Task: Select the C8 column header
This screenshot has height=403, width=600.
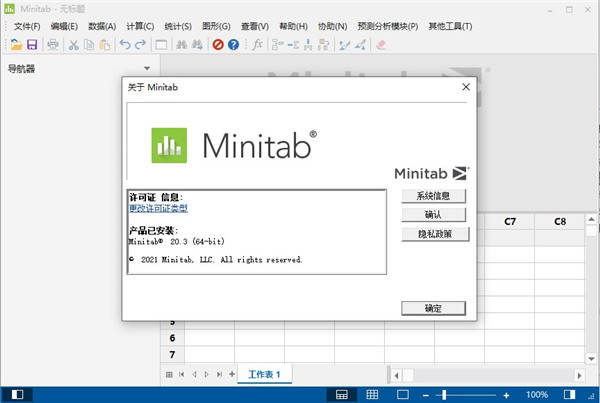Action: point(559,222)
